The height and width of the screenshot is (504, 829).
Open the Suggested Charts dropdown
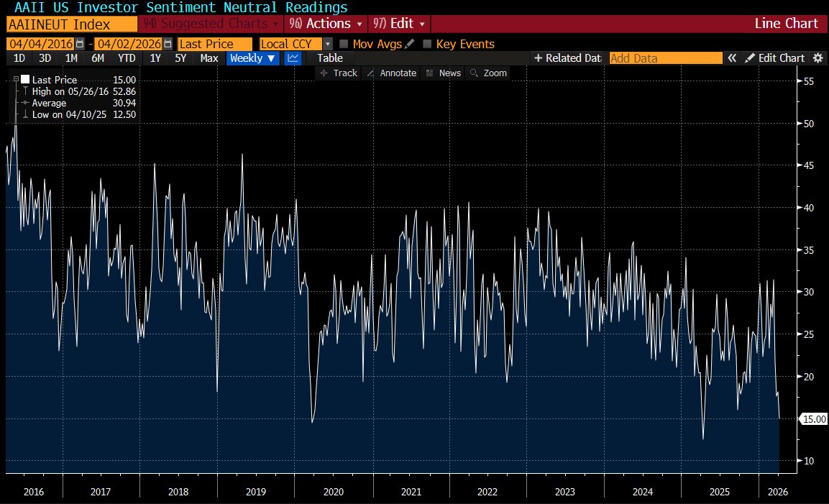tap(211, 24)
